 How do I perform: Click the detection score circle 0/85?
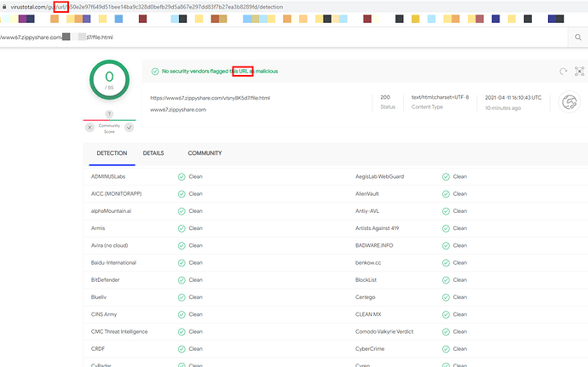[x=109, y=80]
